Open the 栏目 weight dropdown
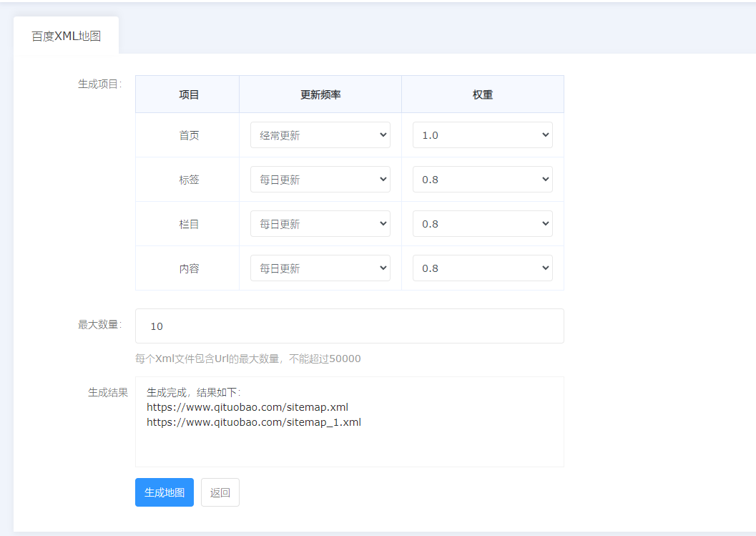Screen dimensions: 756x536 click(482, 224)
